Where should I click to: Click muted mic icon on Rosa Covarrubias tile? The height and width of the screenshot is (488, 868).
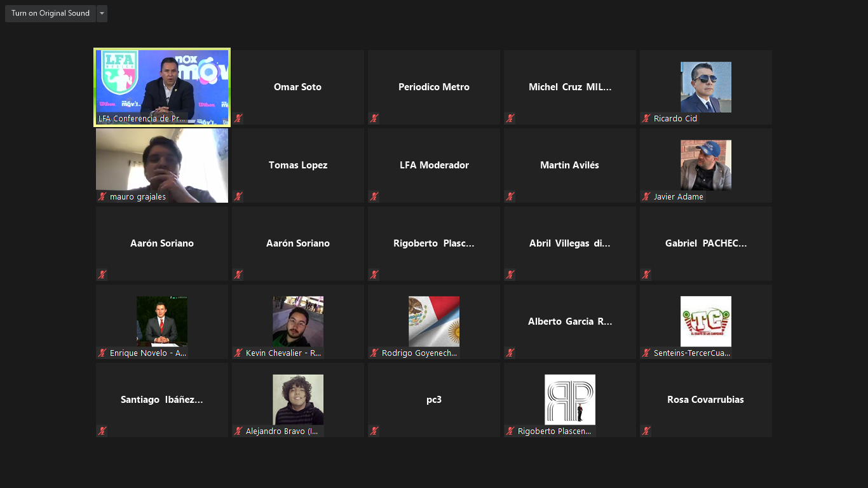pos(646,431)
